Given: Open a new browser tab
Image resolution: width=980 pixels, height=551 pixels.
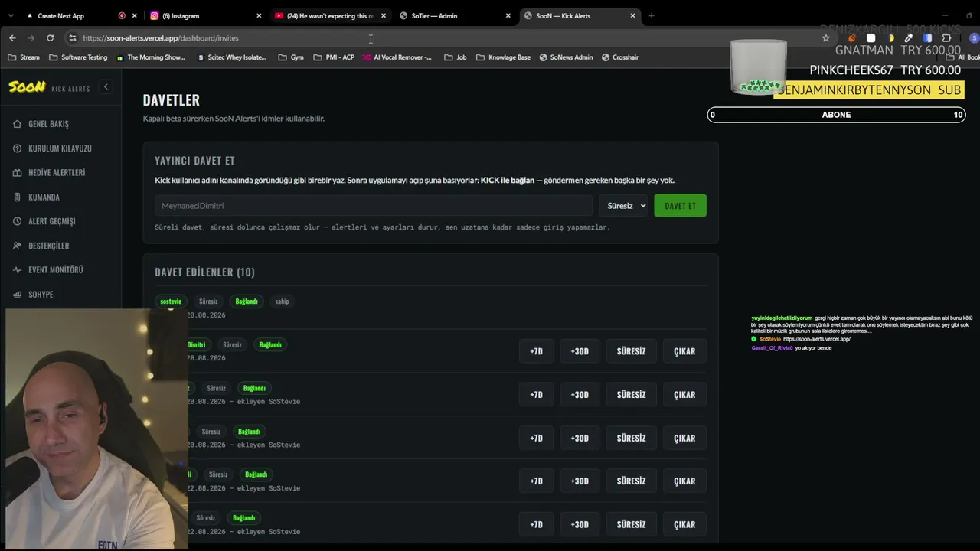Looking at the screenshot, I should click(x=652, y=15).
